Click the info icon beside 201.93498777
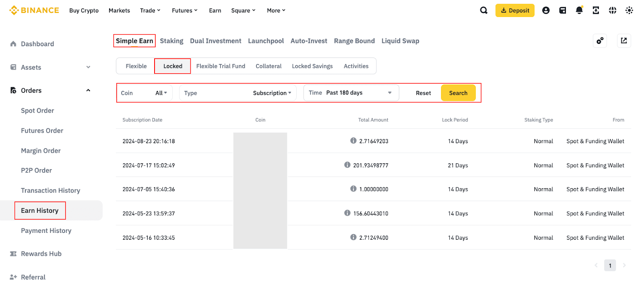 [347, 165]
